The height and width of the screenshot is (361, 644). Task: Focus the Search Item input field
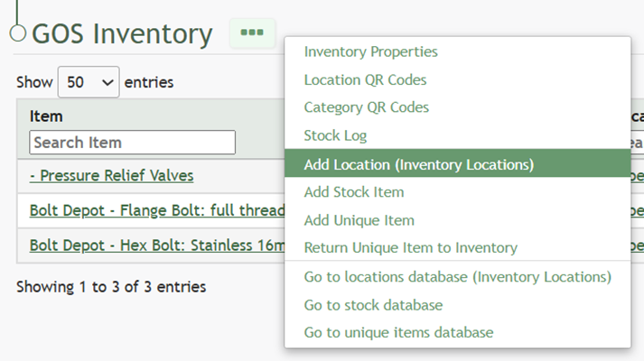click(x=132, y=143)
